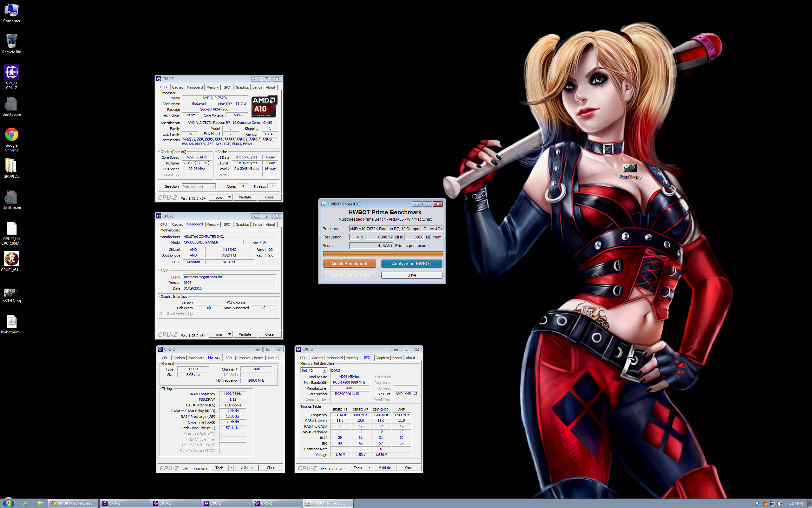Switch to HWBOT Prime 0.8.3 taskbar item
812x508 pixels.
pos(329,503)
